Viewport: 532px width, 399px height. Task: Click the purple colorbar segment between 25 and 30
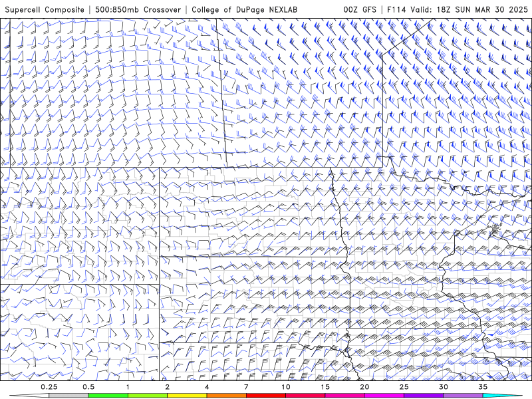click(x=424, y=396)
